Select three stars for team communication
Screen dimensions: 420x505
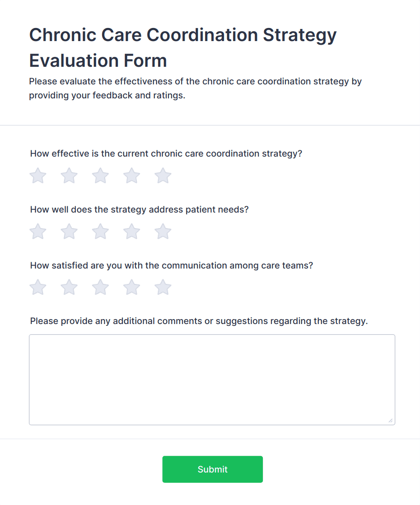100,287
